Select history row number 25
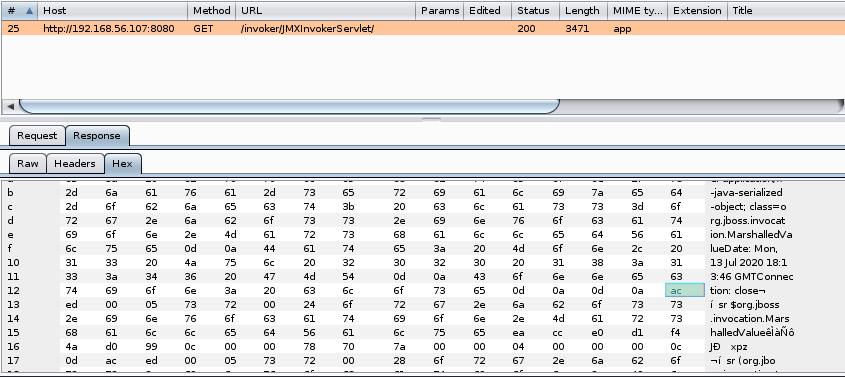The width and height of the screenshot is (845, 377). click(422, 29)
